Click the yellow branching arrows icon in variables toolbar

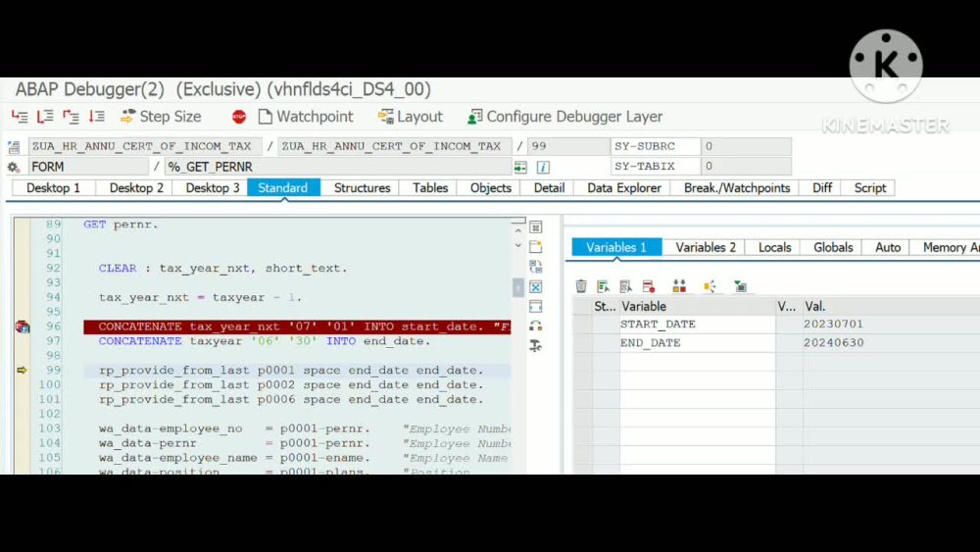[710, 286]
